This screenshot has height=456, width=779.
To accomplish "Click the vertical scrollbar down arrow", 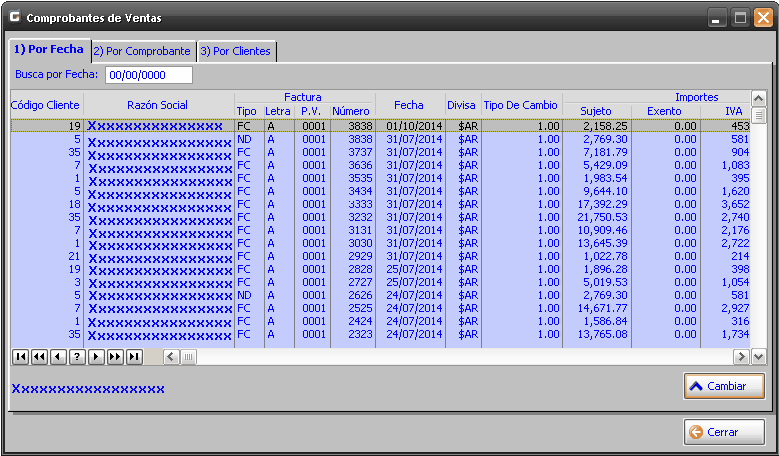I will click(758, 357).
